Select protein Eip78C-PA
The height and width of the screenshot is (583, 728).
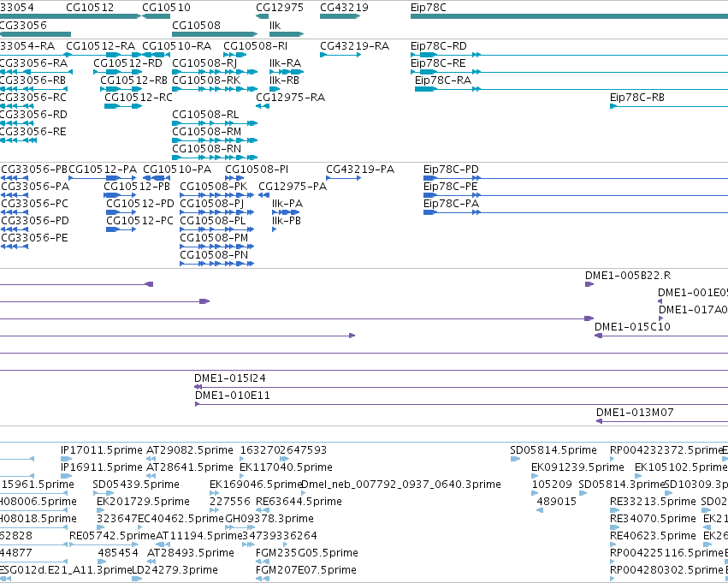[x=451, y=204]
